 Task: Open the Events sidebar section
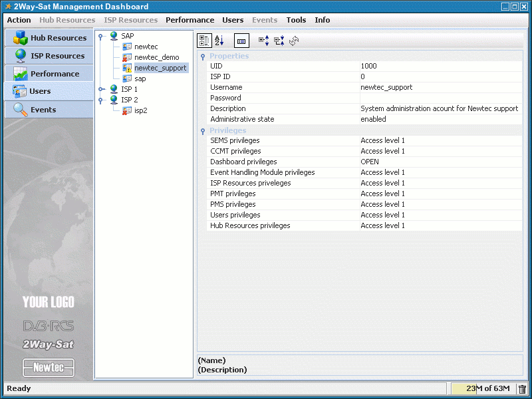tap(49, 110)
